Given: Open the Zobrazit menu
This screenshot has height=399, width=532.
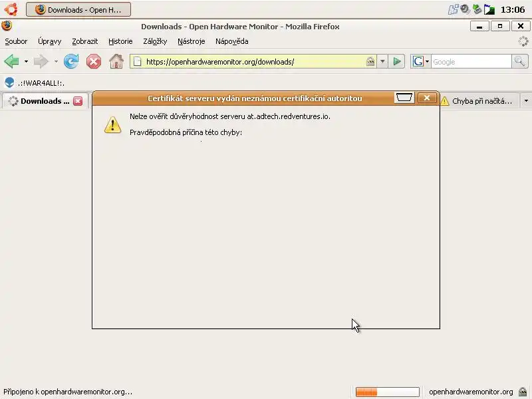Looking at the screenshot, I should [x=85, y=41].
